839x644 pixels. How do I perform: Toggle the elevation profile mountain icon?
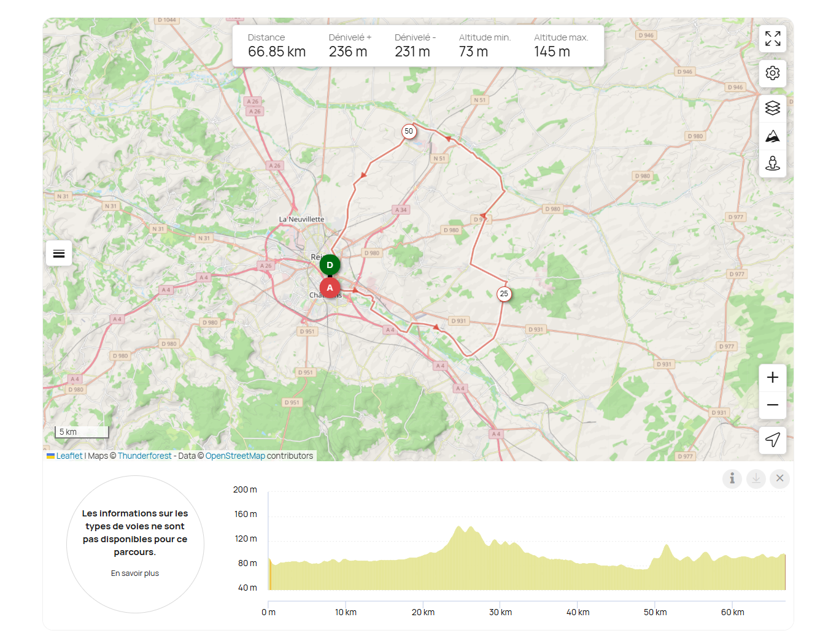tap(772, 136)
